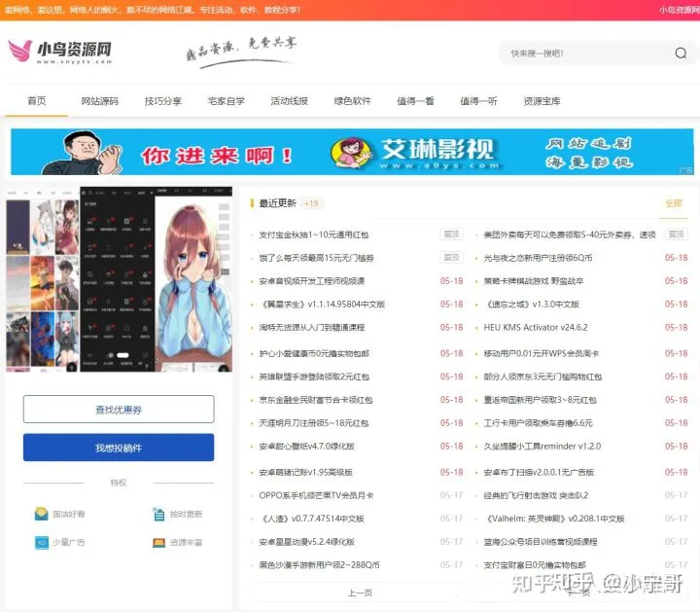Open the 资源宝库 menu item
This screenshot has height=612, width=700.
coord(542,101)
